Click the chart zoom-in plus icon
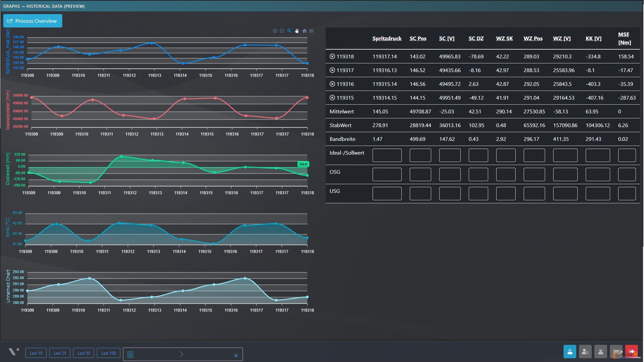Image resolution: width=644 pixels, height=362 pixels. [275, 31]
